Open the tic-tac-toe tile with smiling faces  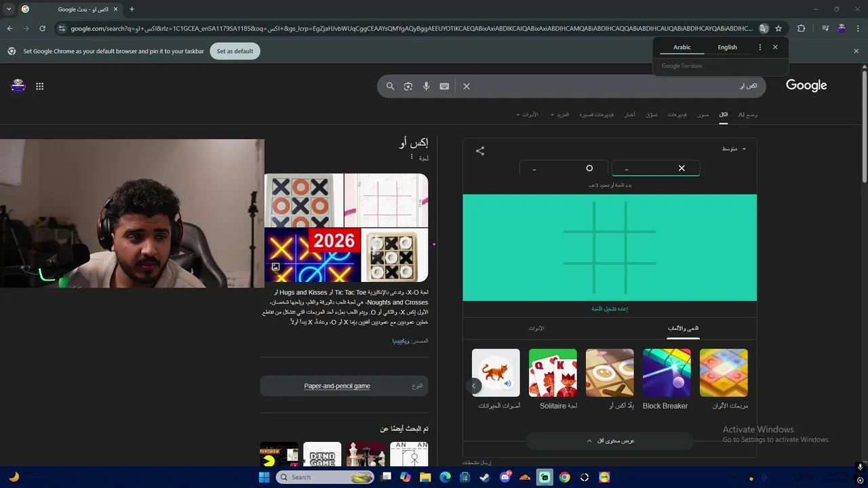610,380
